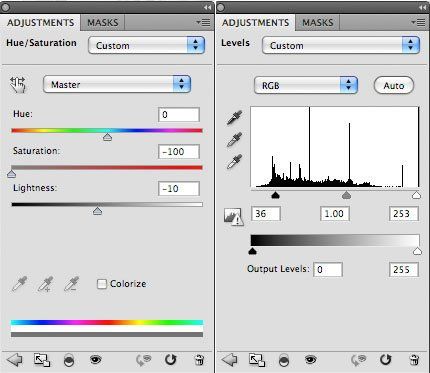The height and width of the screenshot is (373, 430).
Task: Return to adjustment list in Levels panel
Action: point(229,360)
